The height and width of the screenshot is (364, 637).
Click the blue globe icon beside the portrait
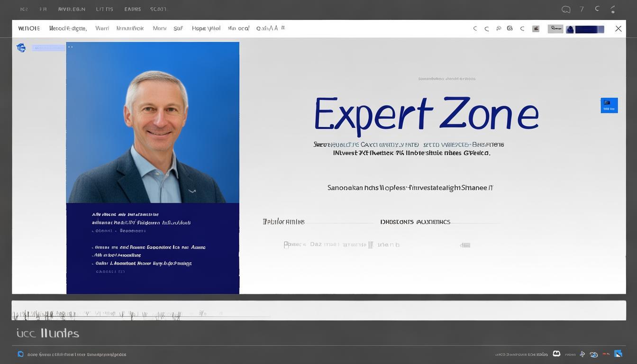click(x=21, y=47)
